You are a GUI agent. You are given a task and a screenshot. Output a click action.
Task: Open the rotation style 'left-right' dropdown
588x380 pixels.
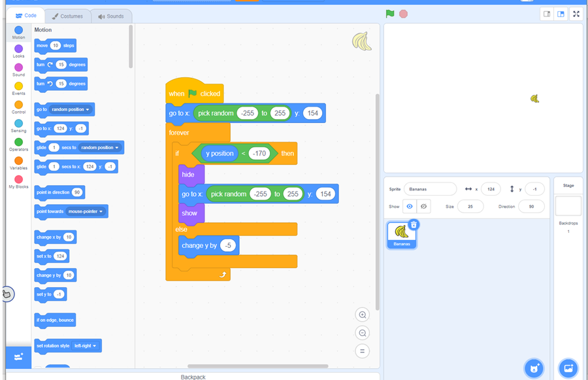95,345
